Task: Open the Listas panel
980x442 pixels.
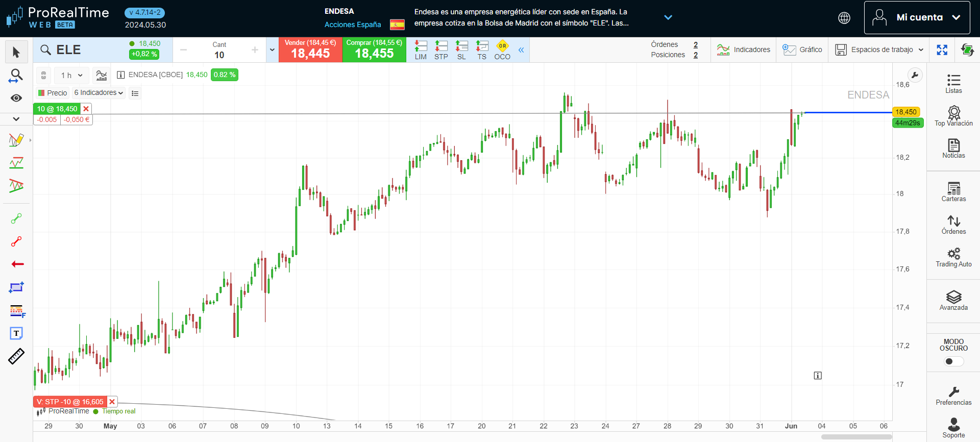Action: (x=953, y=84)
